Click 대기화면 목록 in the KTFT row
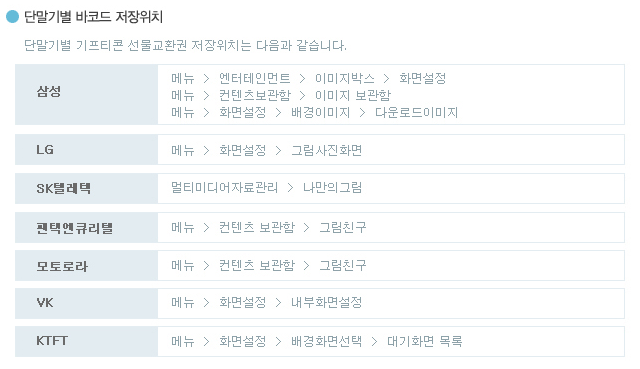Image resolution: width=640 pixels, height=369 pixels. (424, 341)
